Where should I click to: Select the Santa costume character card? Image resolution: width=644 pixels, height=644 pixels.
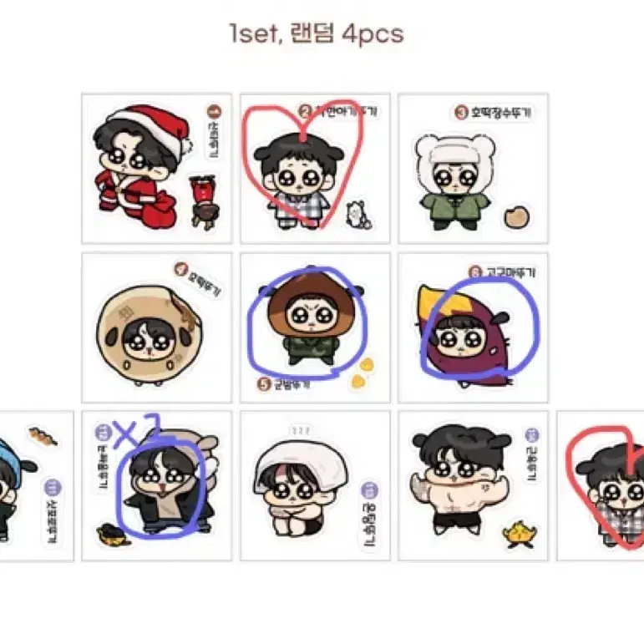[x=156, y=169]
